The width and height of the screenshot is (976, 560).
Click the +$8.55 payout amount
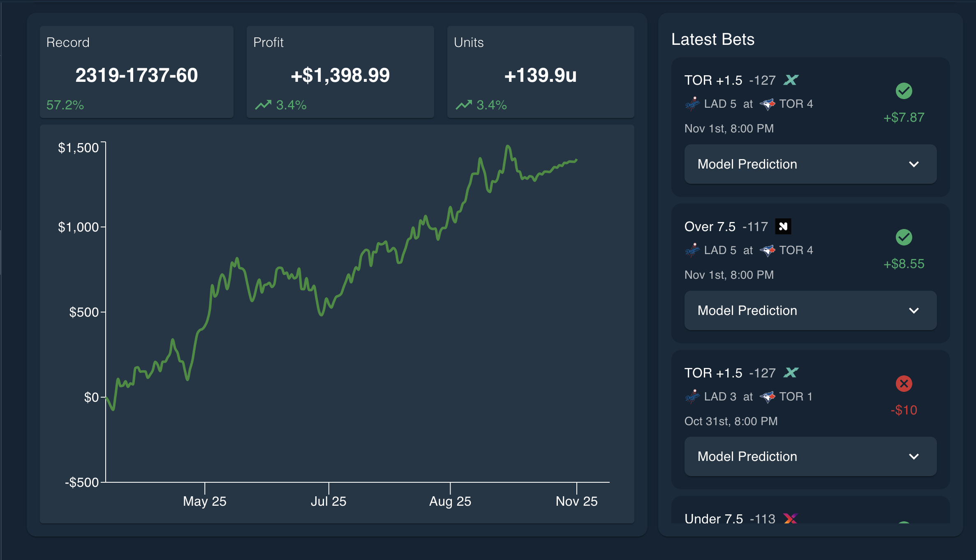904,264
